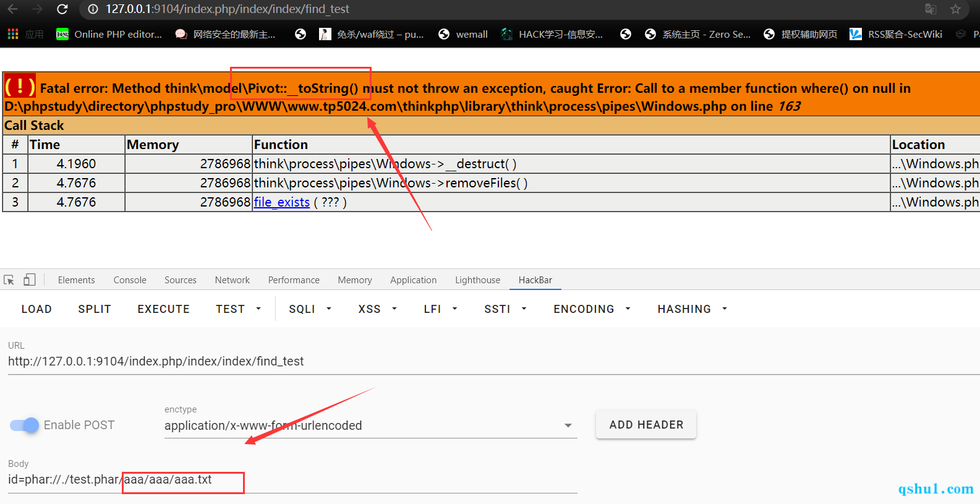Open the 系统主页 - Zero Se bookmark
Viewport: 980px width, 504px height.
pos(697,34)
